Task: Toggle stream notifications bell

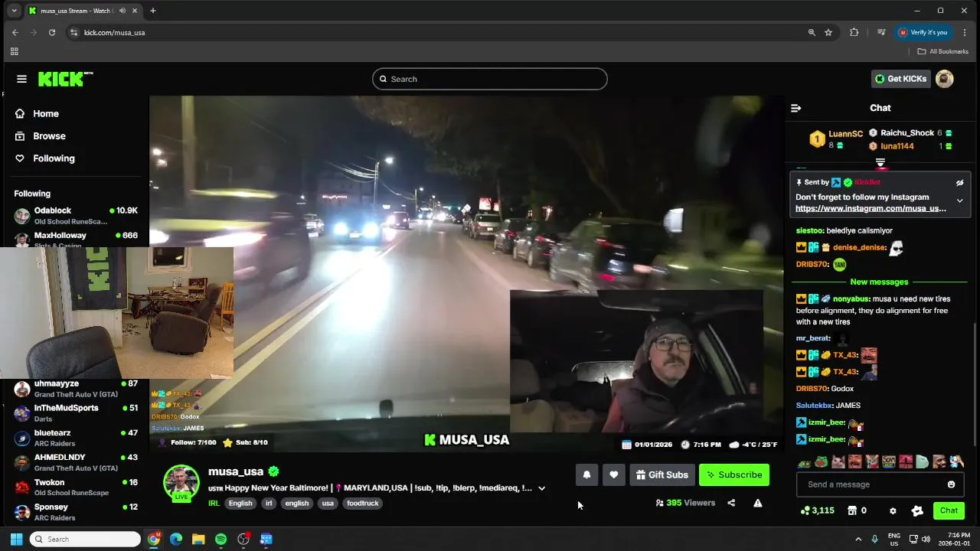Action: [586, 474]
